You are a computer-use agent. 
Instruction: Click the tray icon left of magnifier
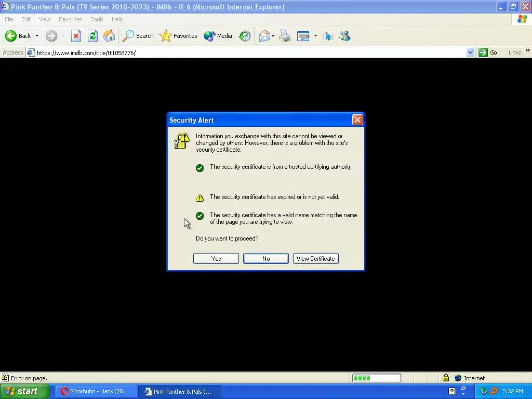click(484, 391)
